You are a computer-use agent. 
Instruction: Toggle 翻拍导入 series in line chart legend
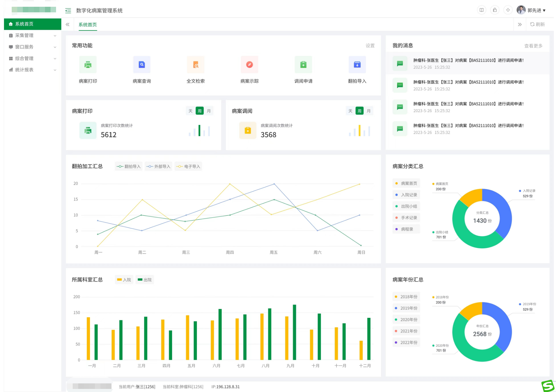coord(128,166)
